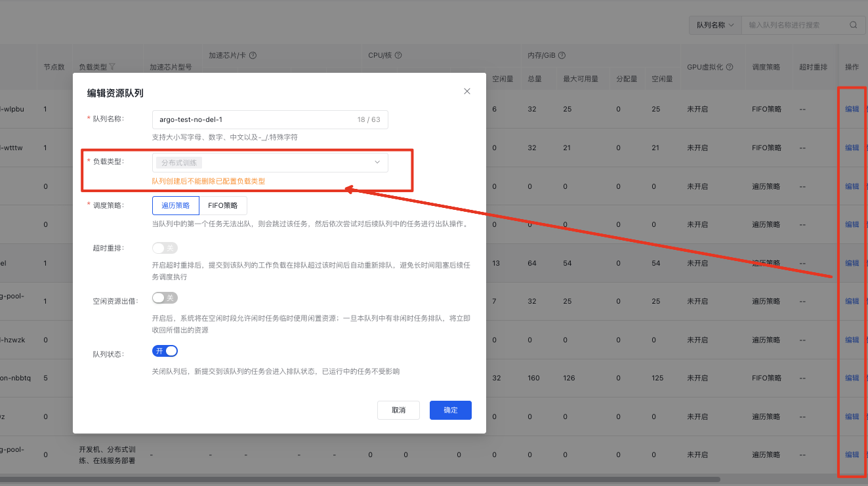This screenshot has width=868, height=486.
Task: Click the 取消 button
Action: [398, 410]
